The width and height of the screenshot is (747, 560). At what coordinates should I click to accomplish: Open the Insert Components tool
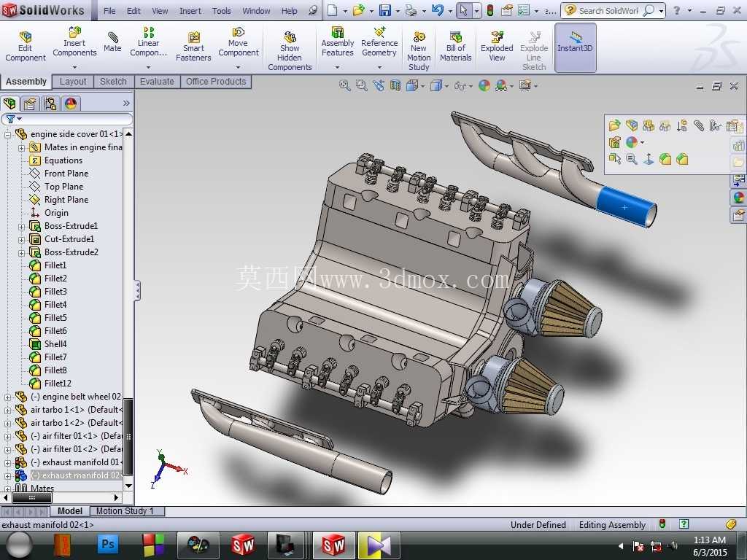click(x=74, y=42)
